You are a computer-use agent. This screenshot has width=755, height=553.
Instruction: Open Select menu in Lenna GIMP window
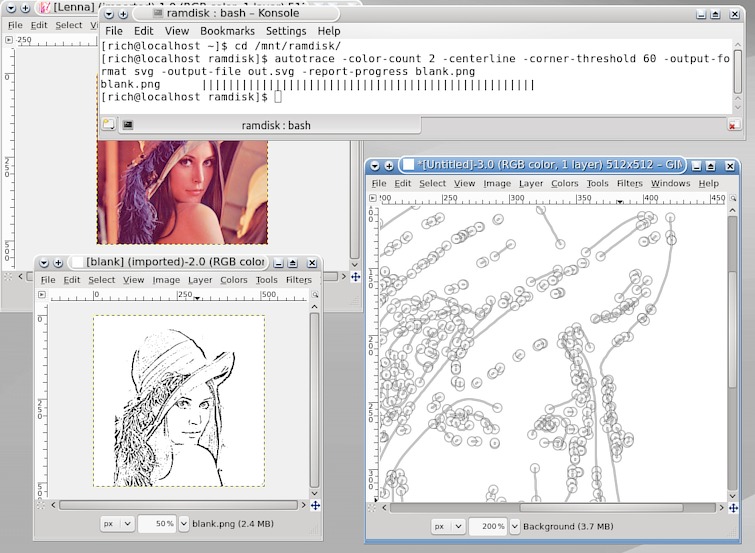click(68, 25)
